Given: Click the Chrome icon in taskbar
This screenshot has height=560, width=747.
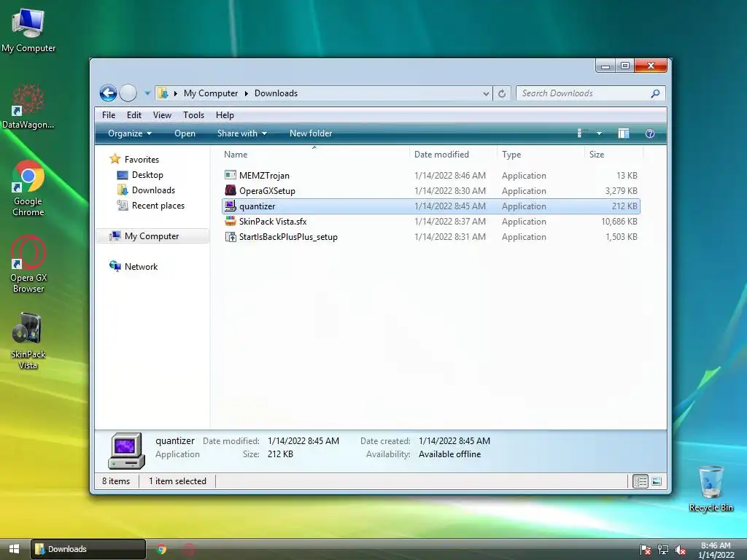Looking at the screenshot, I should (161, 549).
